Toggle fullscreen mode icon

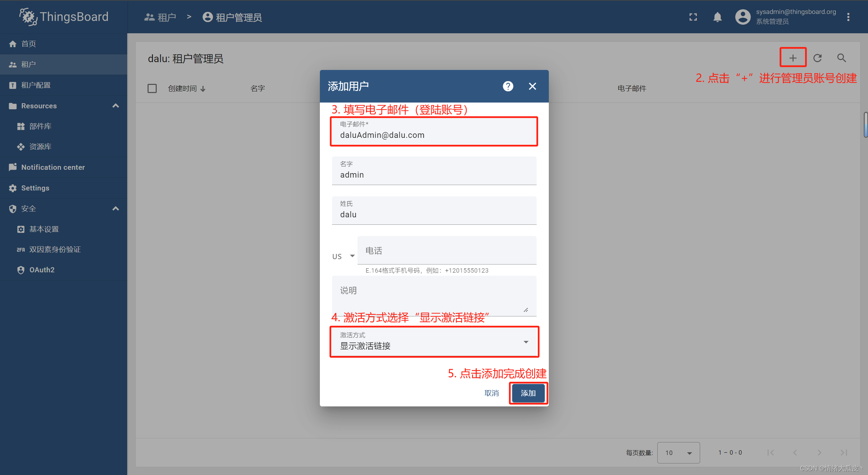[x=693, y=17]
